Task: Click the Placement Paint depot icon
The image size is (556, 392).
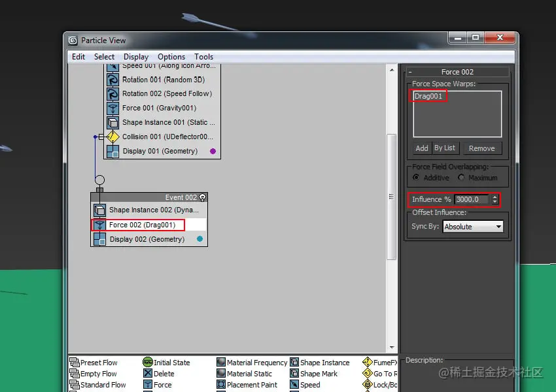Action: tap(221, 384)
